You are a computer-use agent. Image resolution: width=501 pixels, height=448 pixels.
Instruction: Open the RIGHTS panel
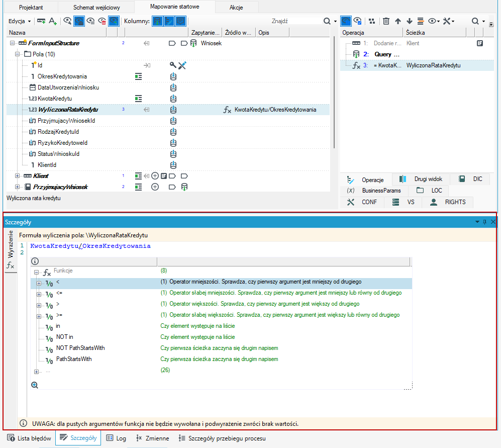coord(448,202)
